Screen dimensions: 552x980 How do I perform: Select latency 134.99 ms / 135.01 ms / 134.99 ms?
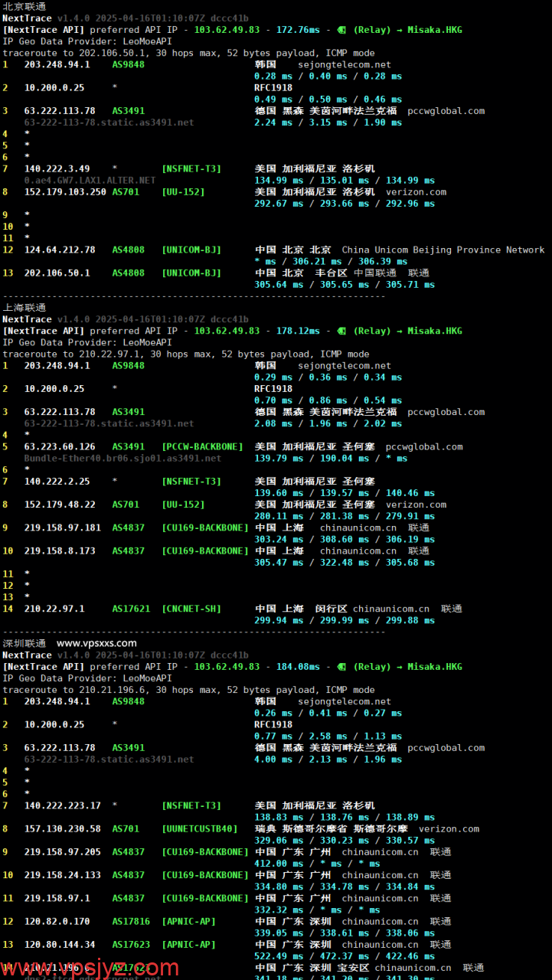[x=345, y=180]
